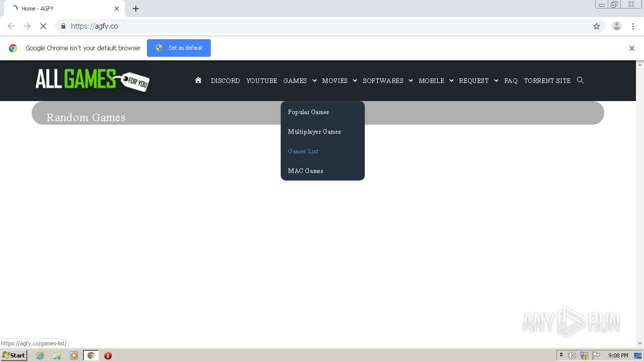The width and height of the screenshot is (644, 362).
Task: Open the YOUTUBE nav link
Action: point(262,80)
